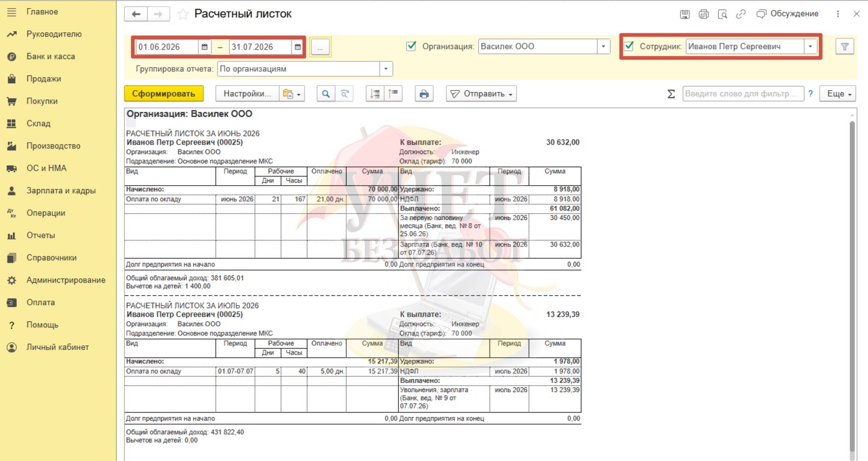The height and width of the screenshot is (461, 868).
Task: Open calendar for start date 01.06.2026
Action: (204, 47)
